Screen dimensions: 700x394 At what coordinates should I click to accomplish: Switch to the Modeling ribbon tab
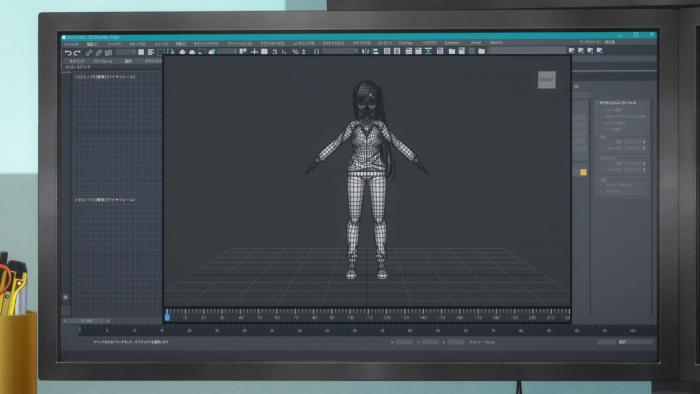77,61
